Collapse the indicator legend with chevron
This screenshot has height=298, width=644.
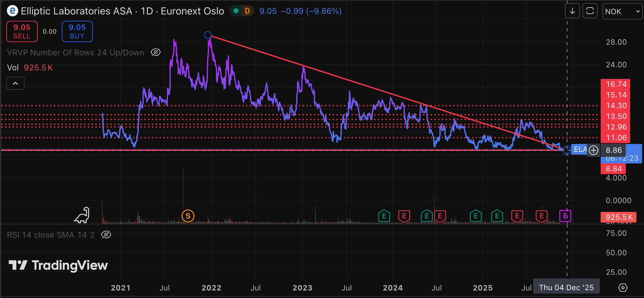[x=15, y=83]
